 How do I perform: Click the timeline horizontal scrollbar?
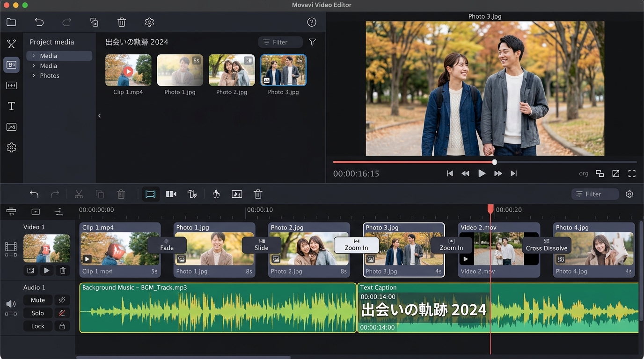tap(183, 357)
